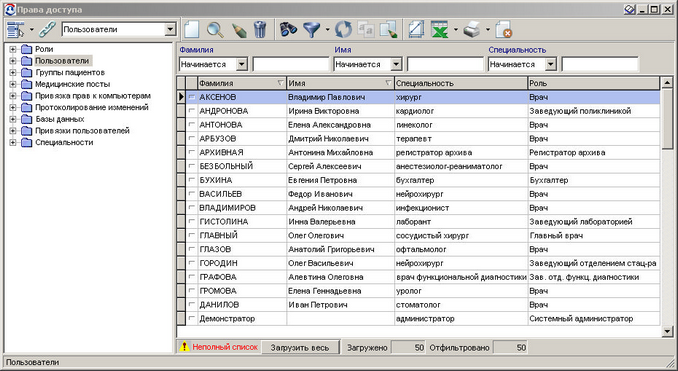Viewport: 678px width, 371px height.
Task: Click the yellow warning icon by Неполный список
Action: click(185, 347)
